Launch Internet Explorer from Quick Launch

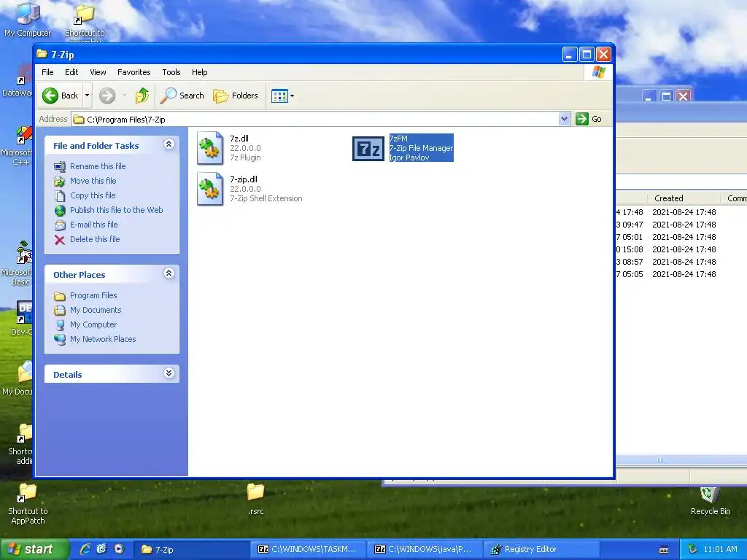coord(86,549)
